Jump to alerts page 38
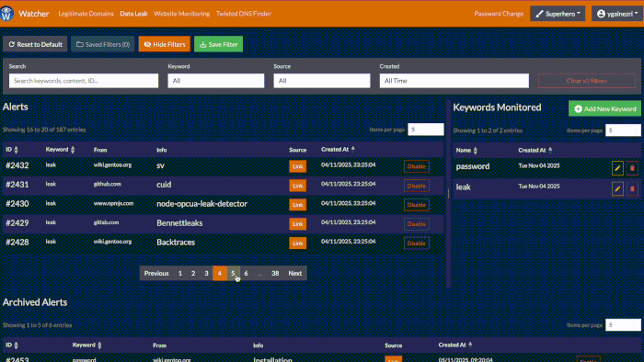The height and width of the screenshot is (362, 644). coord(275,274)
